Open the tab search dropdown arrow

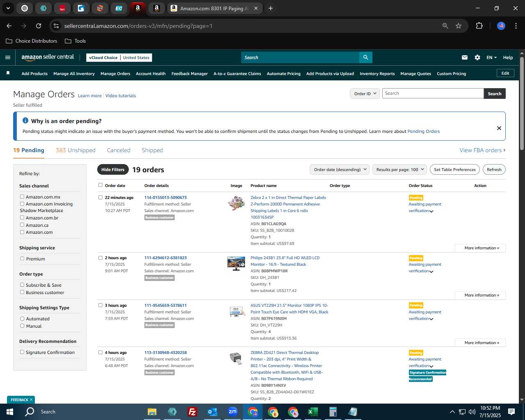point(8,8)
